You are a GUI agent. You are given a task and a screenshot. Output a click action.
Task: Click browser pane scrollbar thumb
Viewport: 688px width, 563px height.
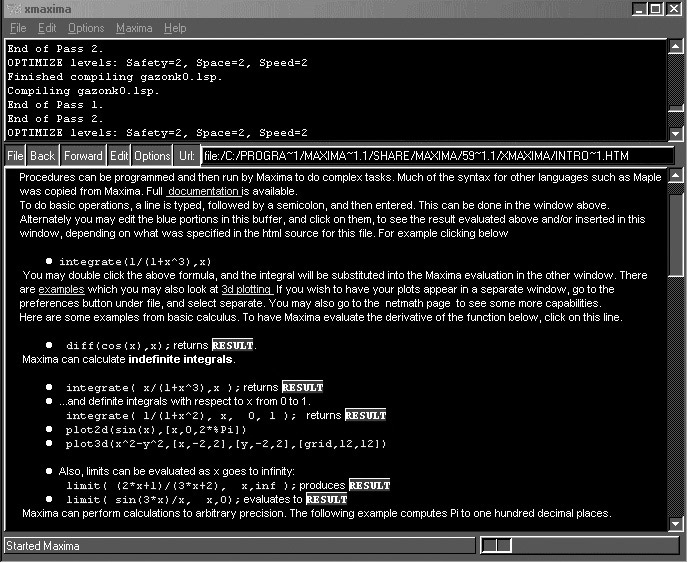point(676,235)
